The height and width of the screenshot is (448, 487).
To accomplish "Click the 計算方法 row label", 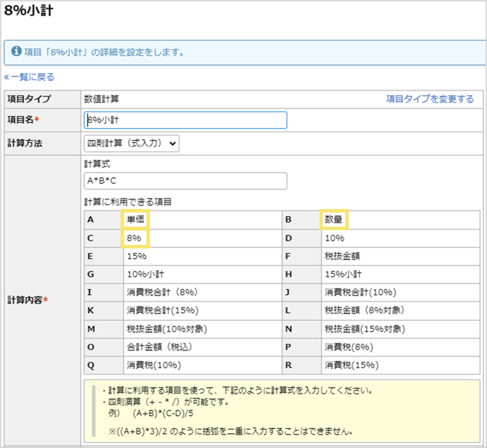I will pyautogui.click(x=25, y=143).
